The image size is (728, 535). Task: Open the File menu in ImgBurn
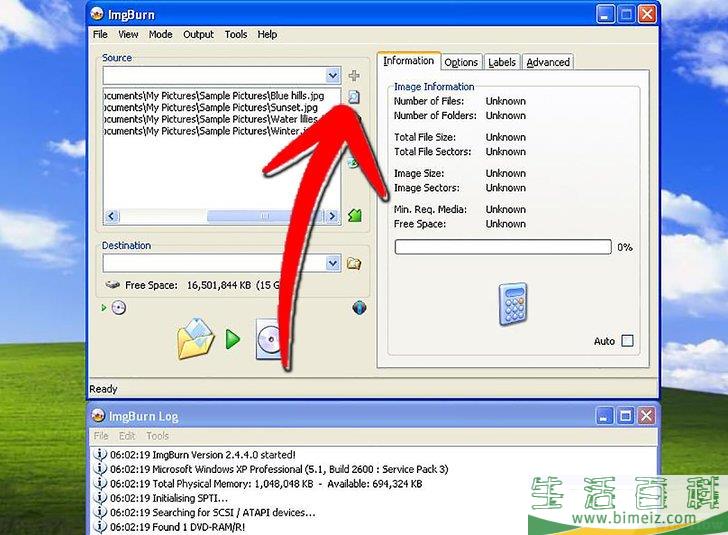[100, 34]
